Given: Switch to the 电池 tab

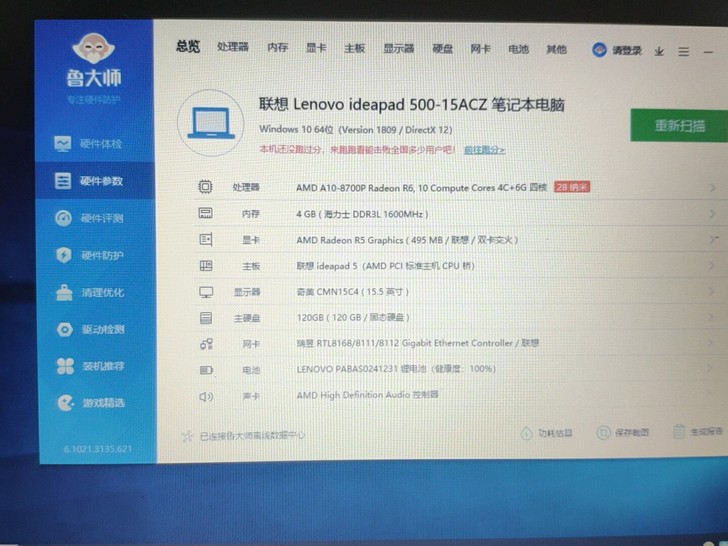Looking at the screenshot, I should click(519, 49).
